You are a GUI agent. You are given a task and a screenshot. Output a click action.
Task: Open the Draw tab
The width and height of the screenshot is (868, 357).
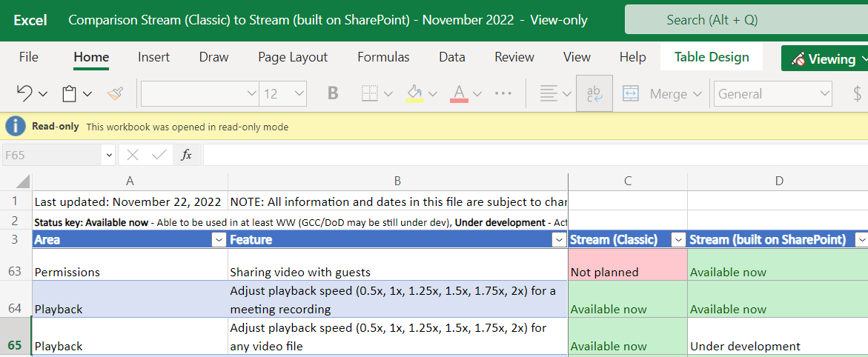(213, 57)
